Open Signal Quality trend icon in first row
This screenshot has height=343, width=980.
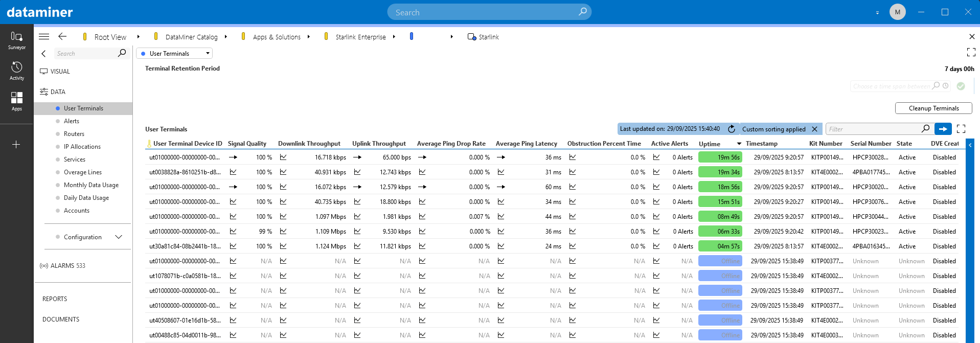(x=233, y=157)
